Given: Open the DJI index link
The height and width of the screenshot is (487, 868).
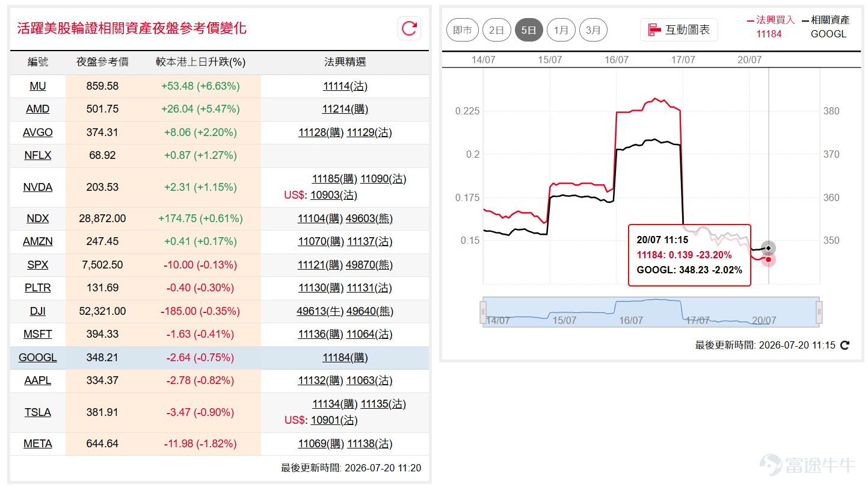Looking at the screenshot, I should 38,311.
